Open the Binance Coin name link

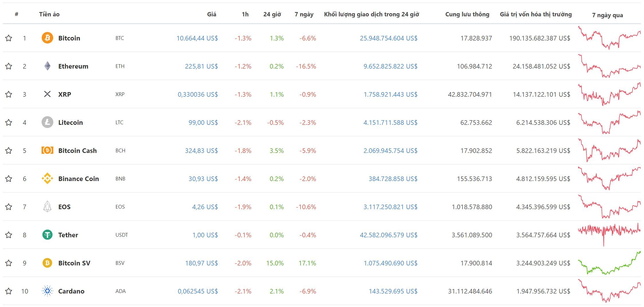tap(79, 178)
